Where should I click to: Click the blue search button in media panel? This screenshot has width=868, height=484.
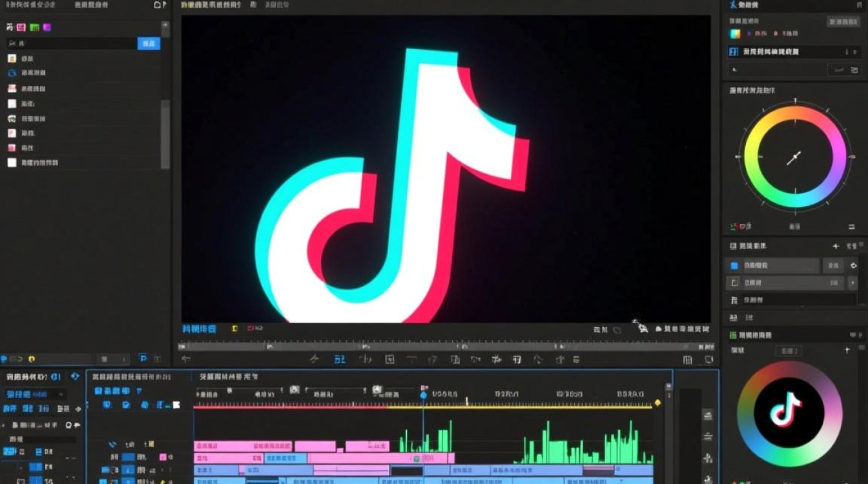tap(149, 43)
